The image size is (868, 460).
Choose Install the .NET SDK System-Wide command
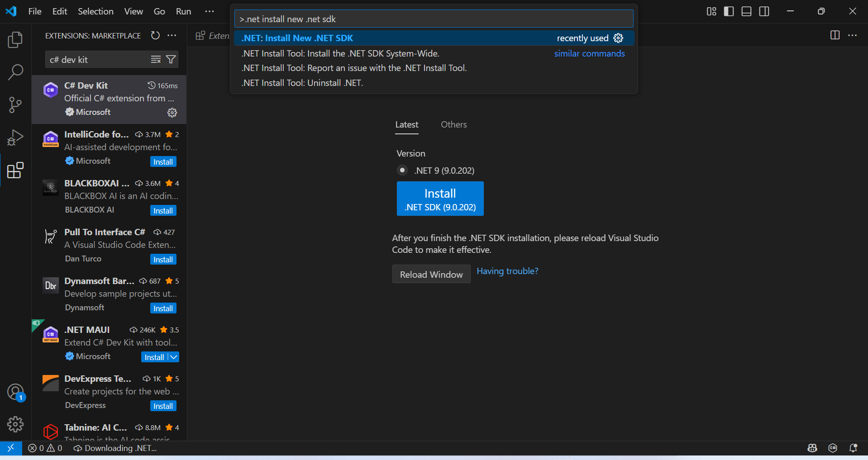point(434,53)
